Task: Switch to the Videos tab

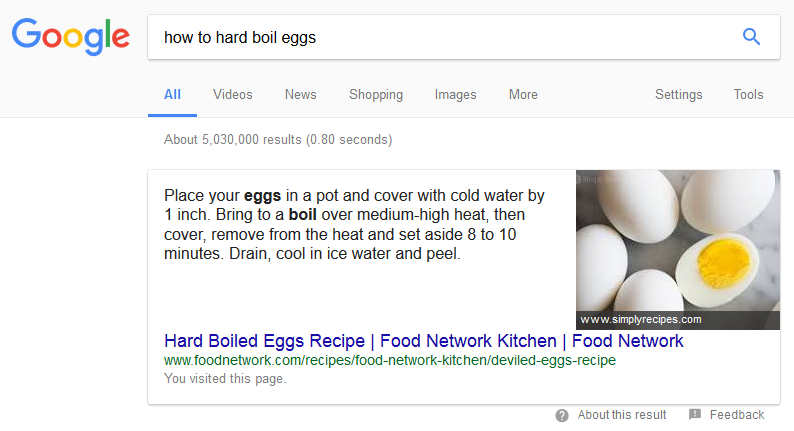Action: coord(233,95)
